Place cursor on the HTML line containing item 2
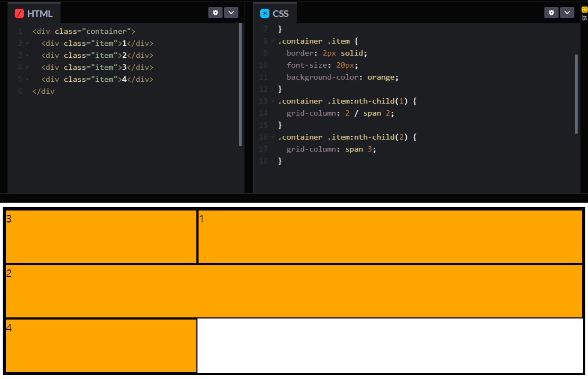The width and height of the screenshot is (588, 379). pos(97,56)
